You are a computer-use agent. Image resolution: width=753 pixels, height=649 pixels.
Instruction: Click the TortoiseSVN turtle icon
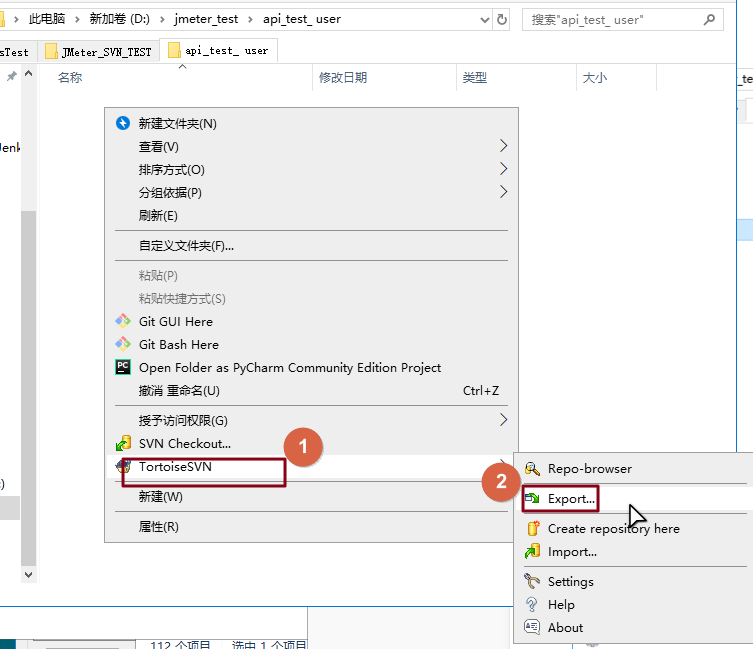click(123, 466)
